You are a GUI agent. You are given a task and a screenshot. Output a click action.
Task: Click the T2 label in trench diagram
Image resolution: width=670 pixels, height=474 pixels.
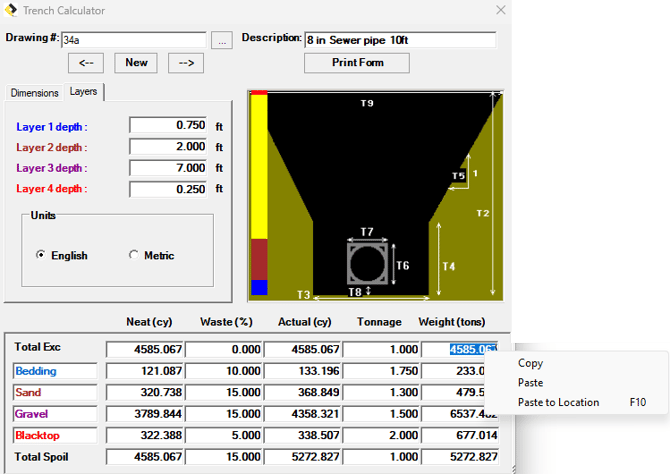tap(483, 213)
